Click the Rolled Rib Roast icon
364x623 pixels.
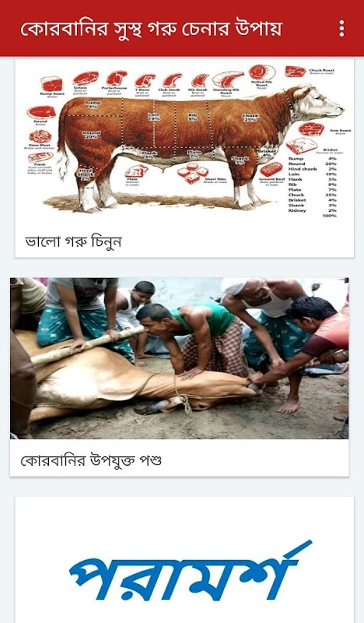(262, 72)
